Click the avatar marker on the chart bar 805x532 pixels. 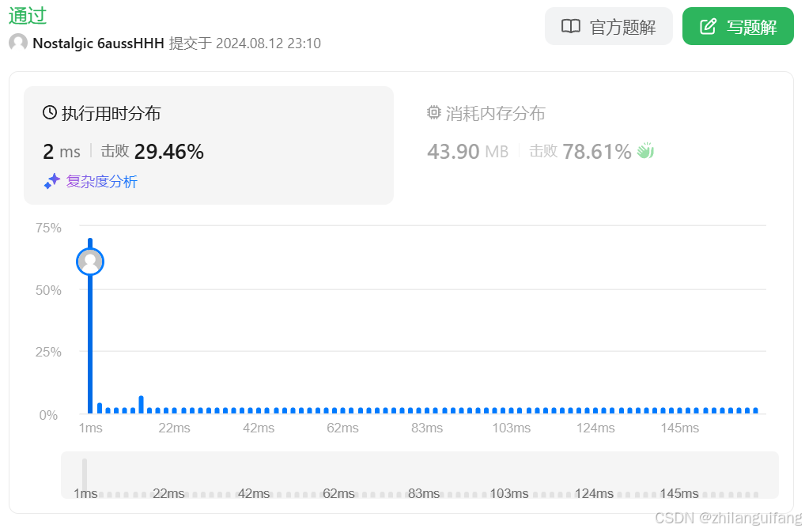tap(90, 262)
